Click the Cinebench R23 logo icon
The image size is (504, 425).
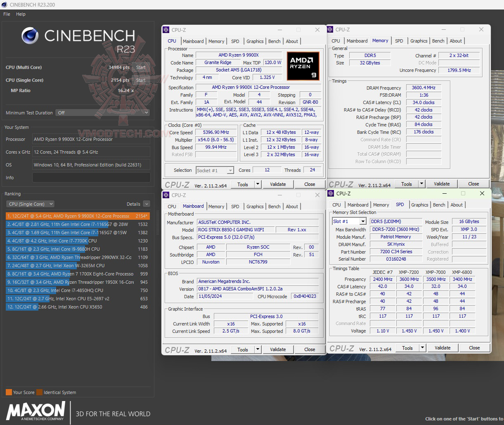[30, 36]
